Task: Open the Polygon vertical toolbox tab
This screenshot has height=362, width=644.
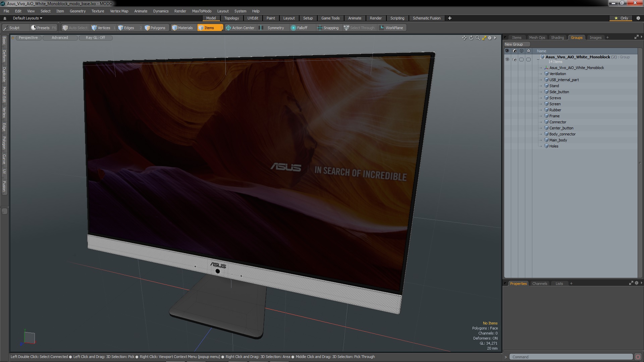Action: tap(4, 143)
